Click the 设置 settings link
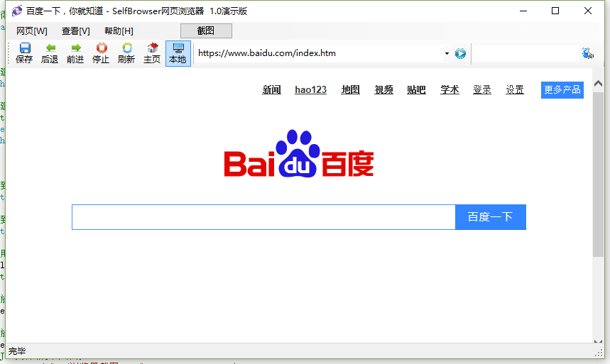Screen dimensions: 610x364 [x=515, y=90]
